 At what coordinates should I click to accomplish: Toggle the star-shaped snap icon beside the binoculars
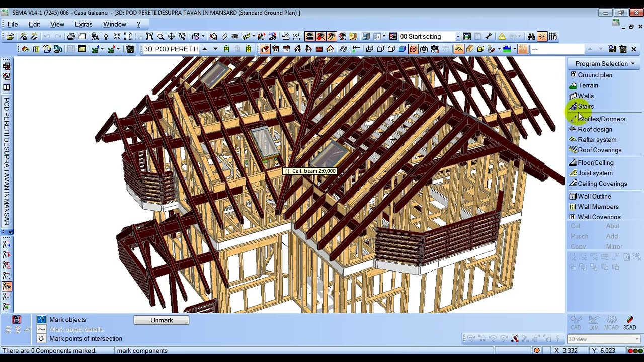tap(542, 36)
